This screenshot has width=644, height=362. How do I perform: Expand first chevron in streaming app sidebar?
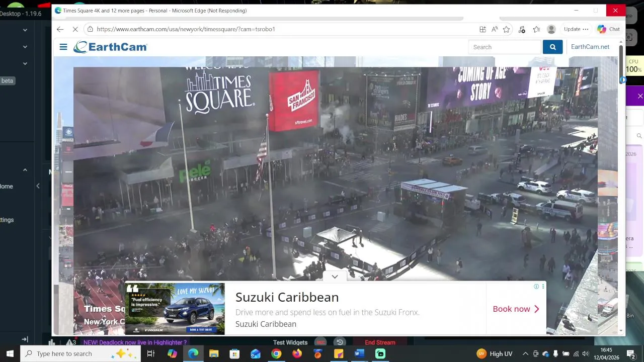(x=25, y=30)
